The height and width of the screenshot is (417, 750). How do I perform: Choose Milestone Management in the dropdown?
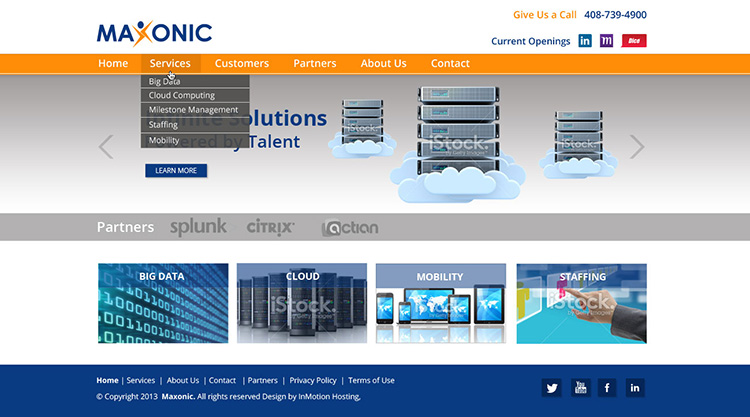[195, 110]
